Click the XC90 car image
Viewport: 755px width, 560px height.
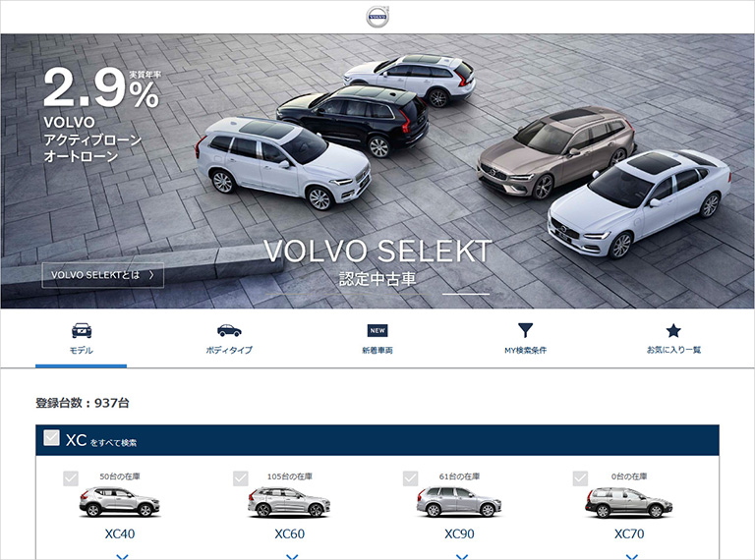click(459, 502)
